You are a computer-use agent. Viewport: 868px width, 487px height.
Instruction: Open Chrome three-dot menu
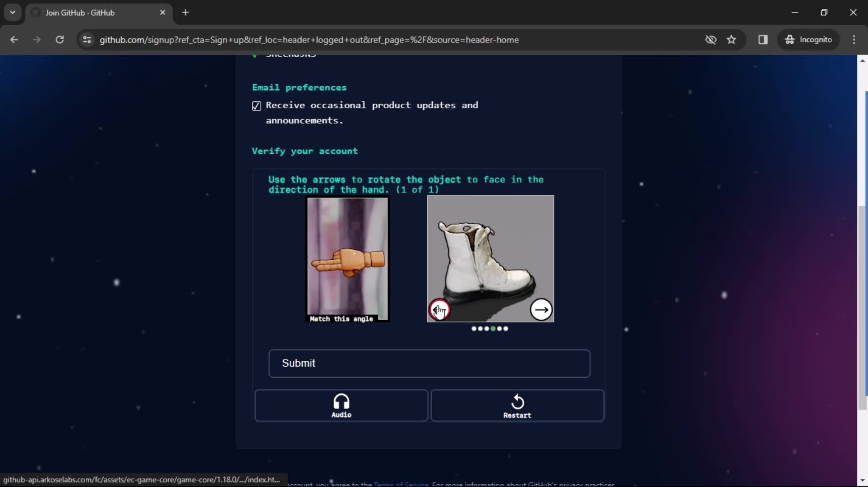(x=854, y=40)
